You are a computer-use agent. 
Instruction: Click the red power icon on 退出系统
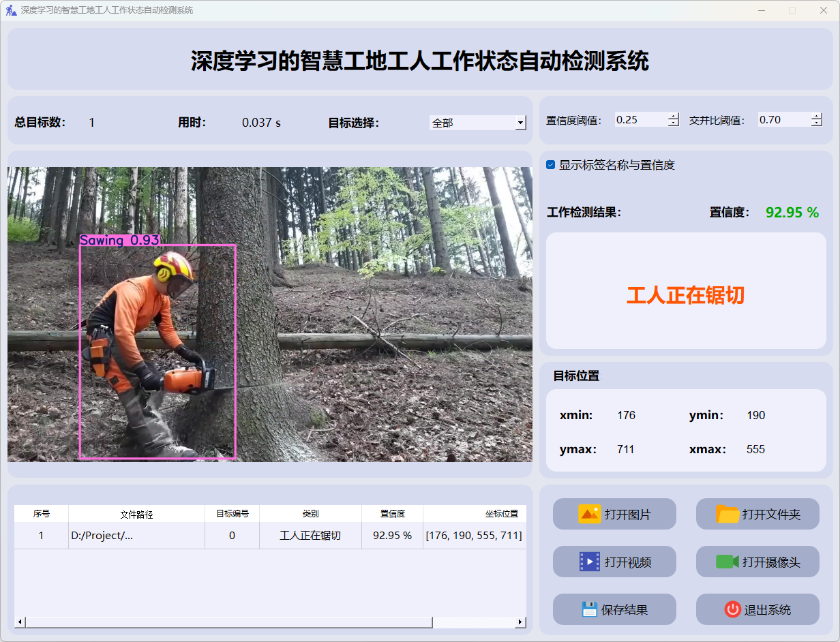coord(732,609)
